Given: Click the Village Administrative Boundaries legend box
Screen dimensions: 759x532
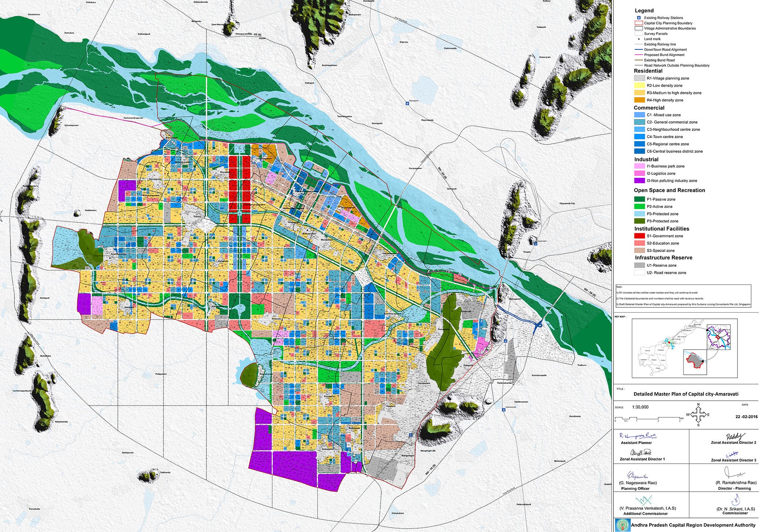Looking at the screenshot, I should pos(638,29).
